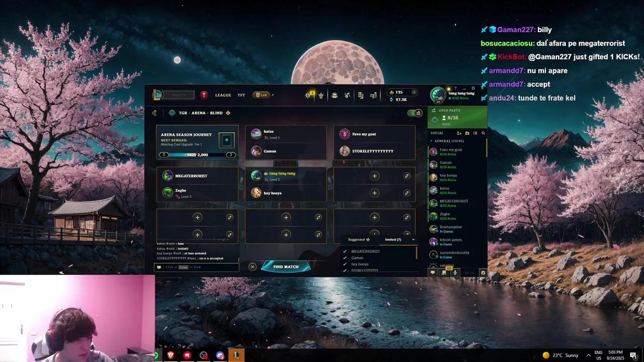Screen dimensions: 644x362
Task: Open the green OPEN PARTY 8/16 panel
Action: click(x=457, y=117)
